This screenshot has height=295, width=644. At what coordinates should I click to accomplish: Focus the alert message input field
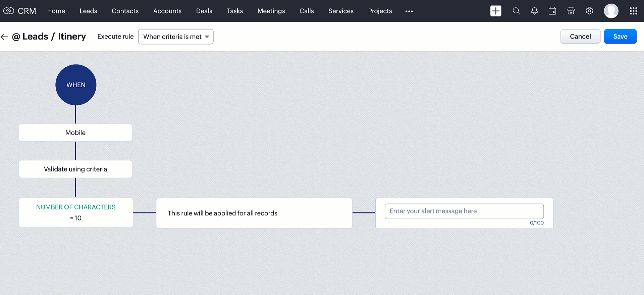pyautogui.click(x=464, y=211)
